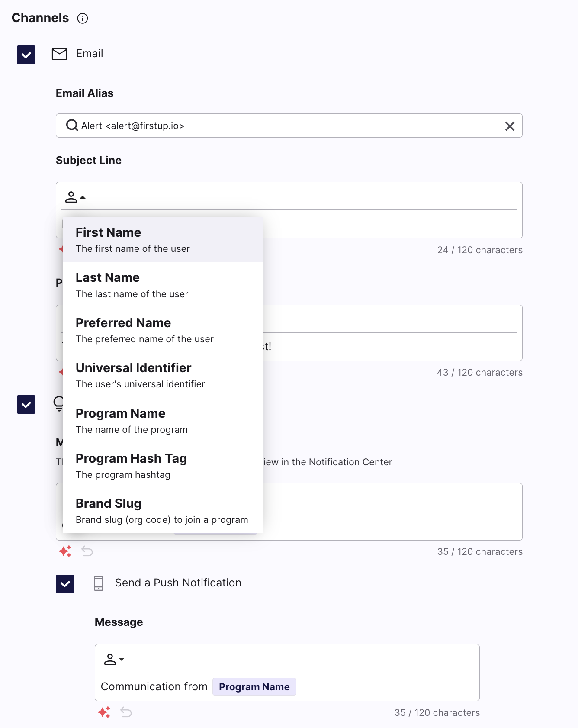The height and width of the screenshot is (728, 578).
Task: Clear the Email Alias field with X
Action: pos(510,126)
